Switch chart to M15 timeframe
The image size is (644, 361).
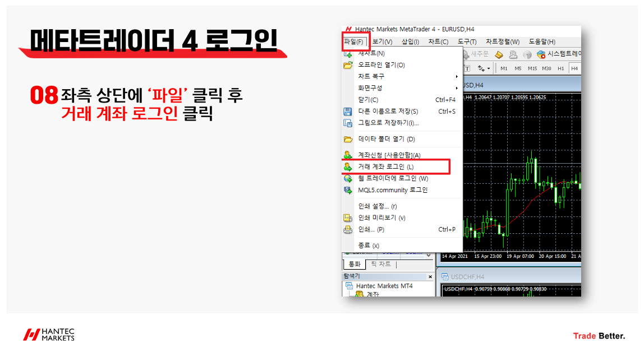click(x=532, y=68)
